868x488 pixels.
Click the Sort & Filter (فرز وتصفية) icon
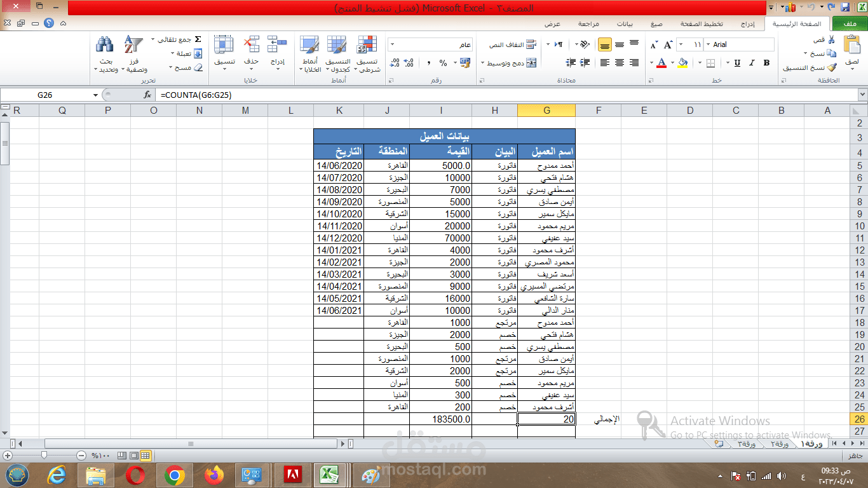coord(133,44)
